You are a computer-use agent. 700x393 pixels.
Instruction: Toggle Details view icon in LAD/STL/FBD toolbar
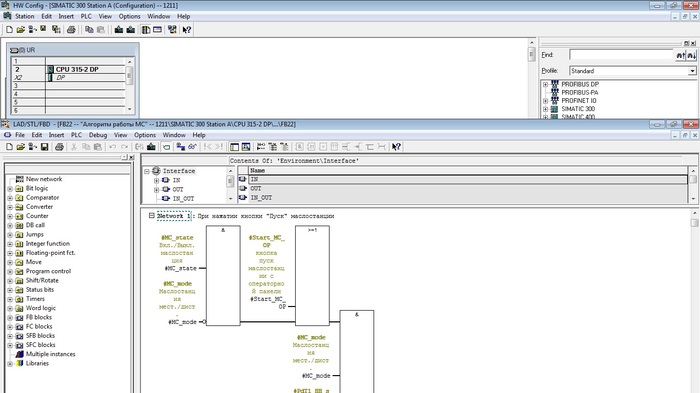pos(246,147)
